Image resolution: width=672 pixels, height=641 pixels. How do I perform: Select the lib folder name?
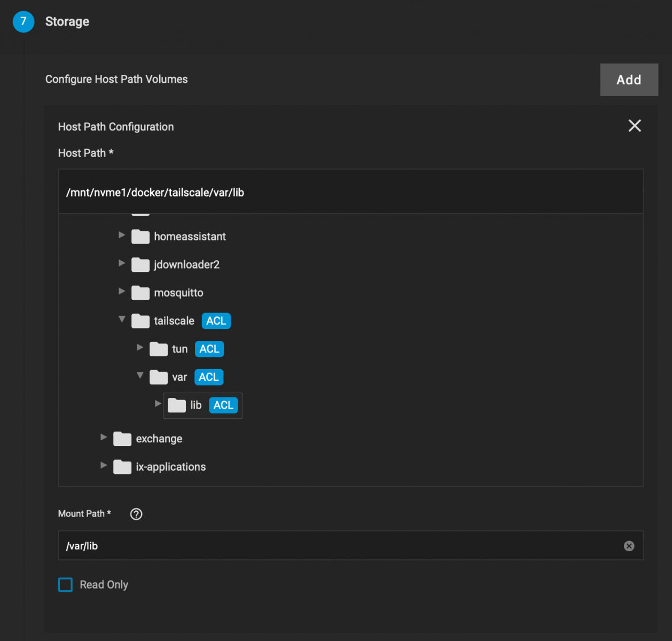[x=196, y=405]
